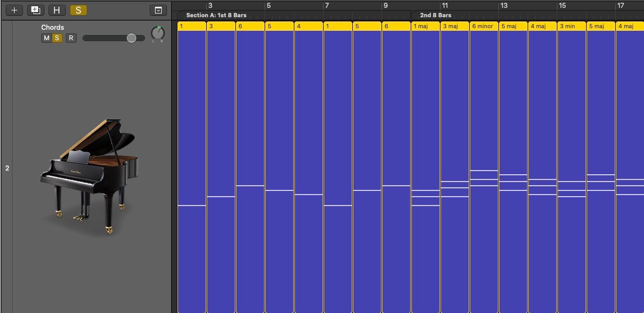
Task: Toggle the Hide track H icon
Action: click(x=57, y=10)
